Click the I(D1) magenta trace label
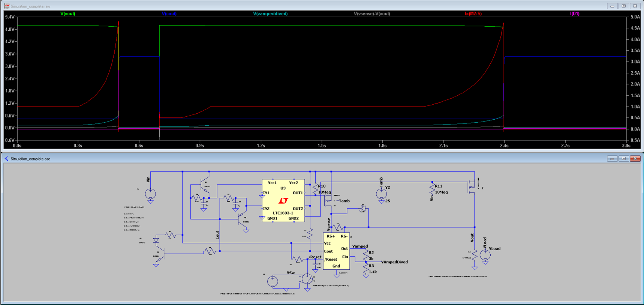This screenshot has height=305, width=644. click(575, 14)
